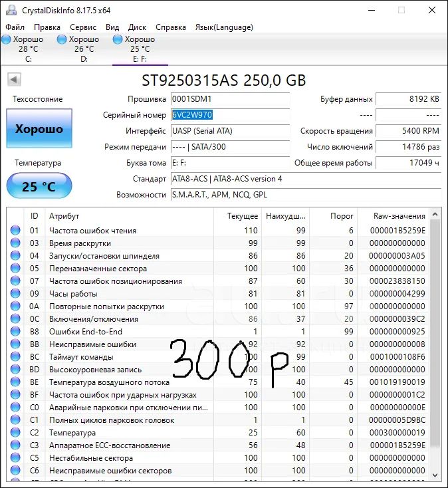The height and width of the screenshot is (488, 448).
Task: Click status circle for attribute 0C
Action: (x=15, y=318)
